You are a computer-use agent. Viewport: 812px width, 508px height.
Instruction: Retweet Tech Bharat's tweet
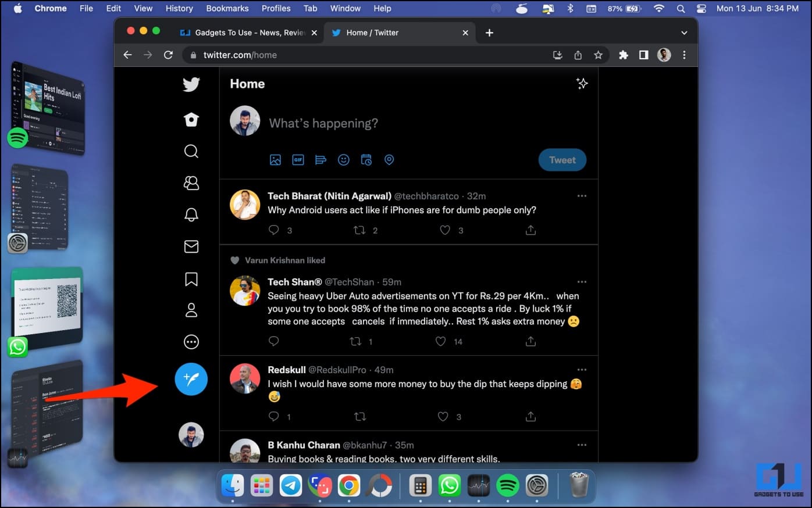pos(359,230)
